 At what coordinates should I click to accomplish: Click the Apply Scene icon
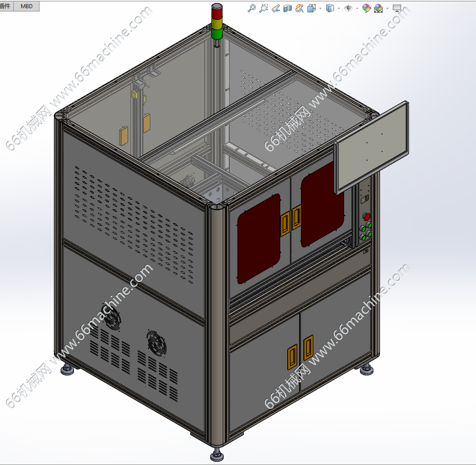(x=379, y=8)
